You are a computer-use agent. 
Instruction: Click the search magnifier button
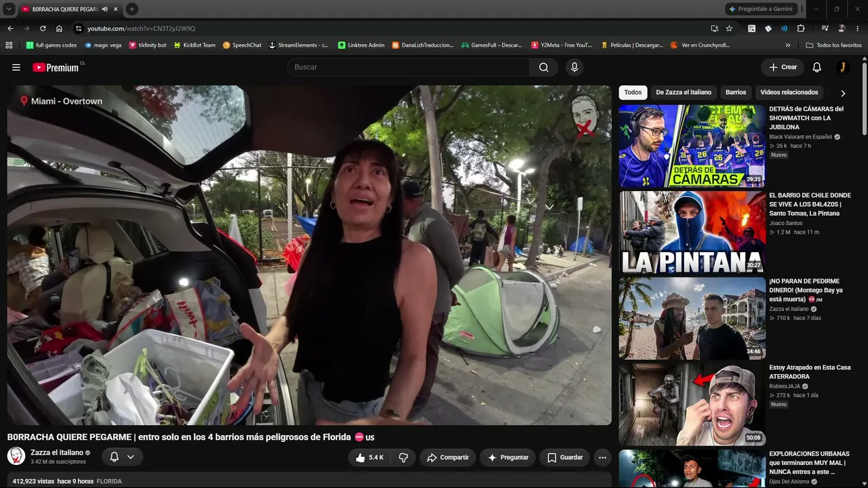click(544, 67)
